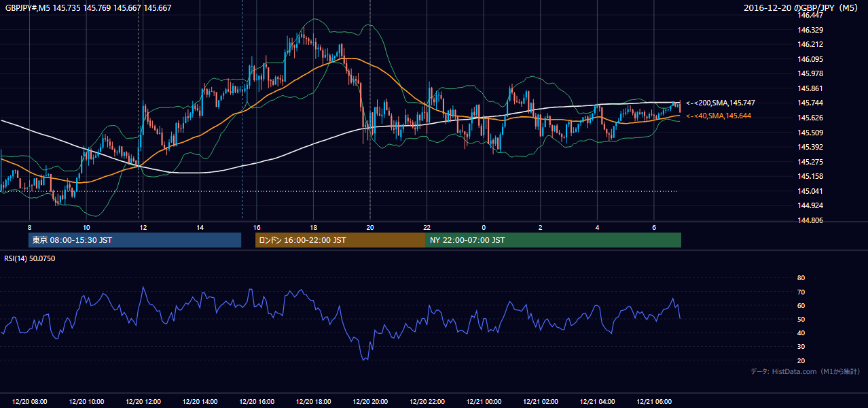Click the 12/20 22:00 date label
Image resolution: width=868 pixels, height=408 pixels.
[x=427, y=402]
